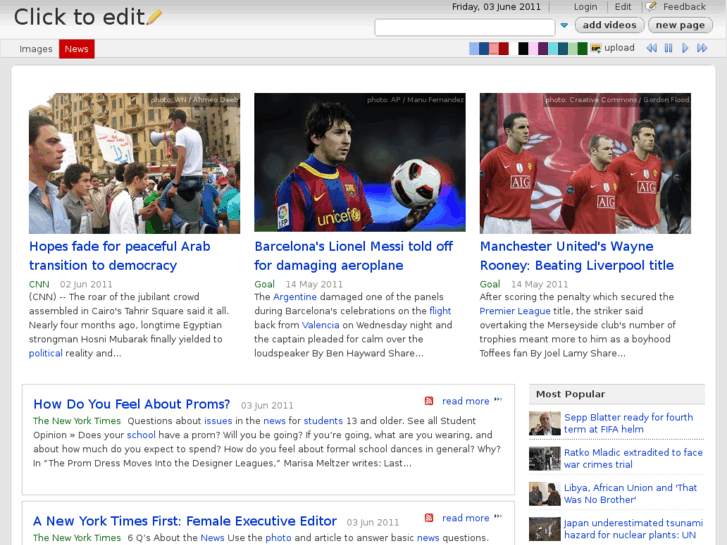Follow the 'Valencia' link
The image size is (727, 545).
click(320, 325)
